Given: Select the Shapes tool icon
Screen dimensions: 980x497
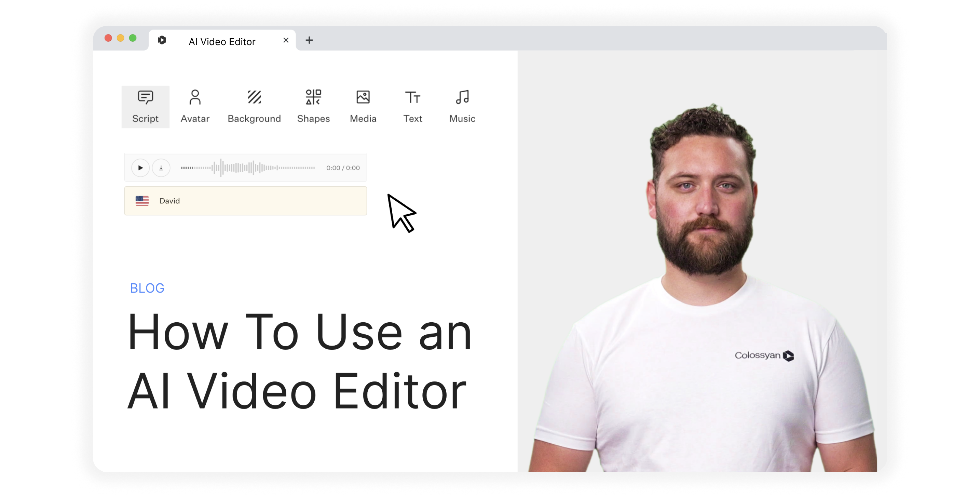Looking at the screenshot, I should click(x=313, y=98).
